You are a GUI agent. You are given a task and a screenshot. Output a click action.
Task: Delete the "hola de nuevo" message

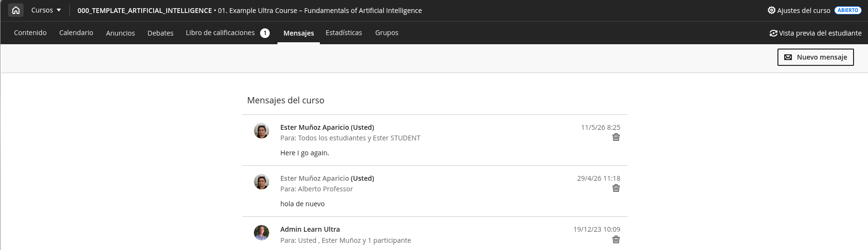point(616,188)
